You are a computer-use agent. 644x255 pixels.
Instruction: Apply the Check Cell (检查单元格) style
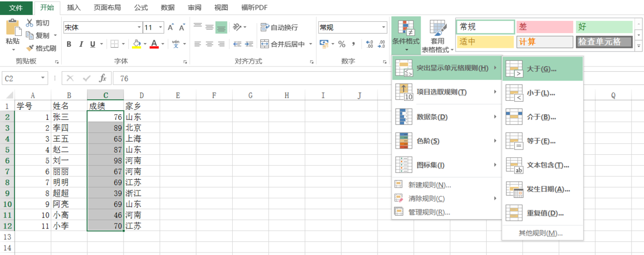[x=604, y=42]
